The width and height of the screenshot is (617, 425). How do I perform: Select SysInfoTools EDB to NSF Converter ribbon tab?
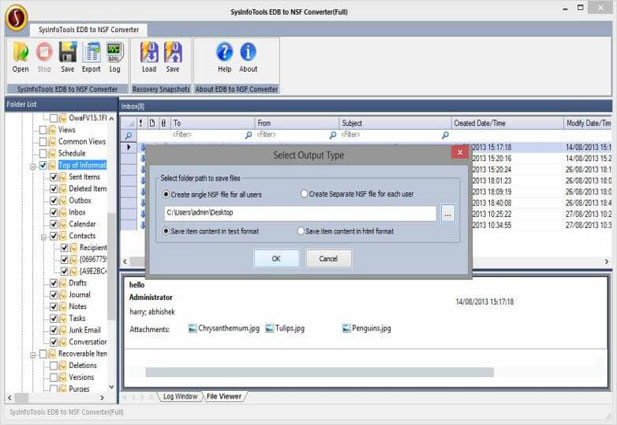pos(89,30)
